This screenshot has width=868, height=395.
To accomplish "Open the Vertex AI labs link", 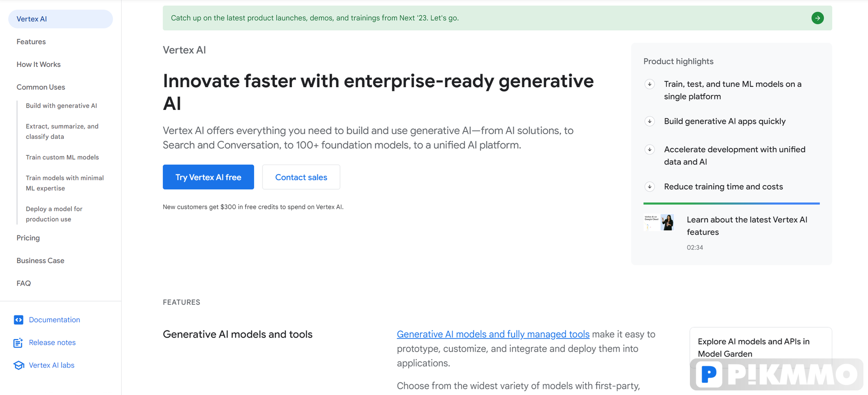I will 52,365.
